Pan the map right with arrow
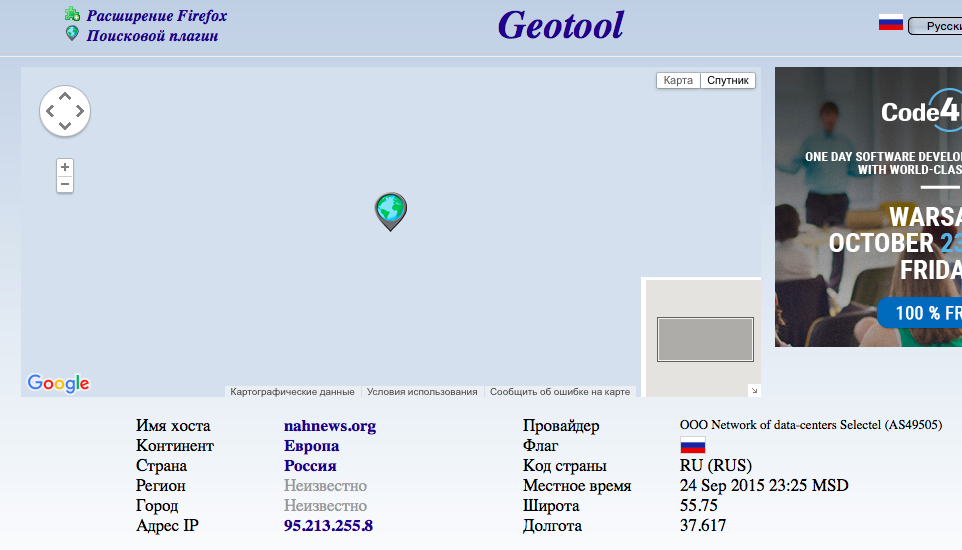 coord(80,111)
